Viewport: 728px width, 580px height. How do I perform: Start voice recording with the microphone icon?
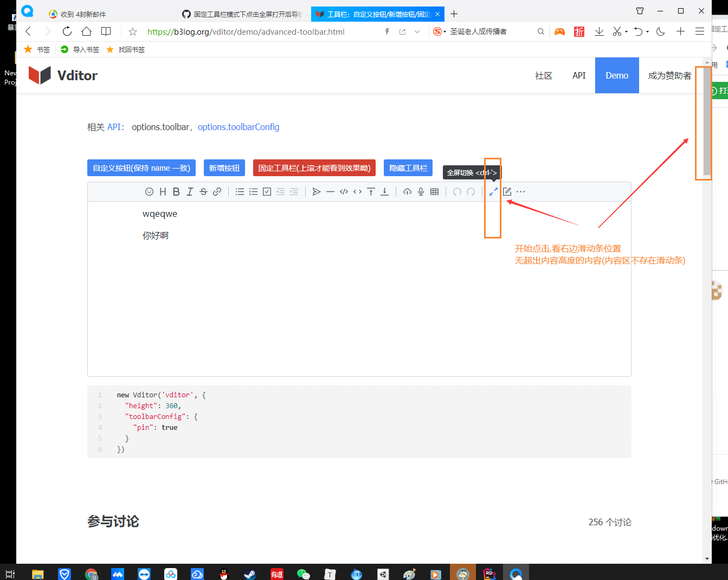421,191
